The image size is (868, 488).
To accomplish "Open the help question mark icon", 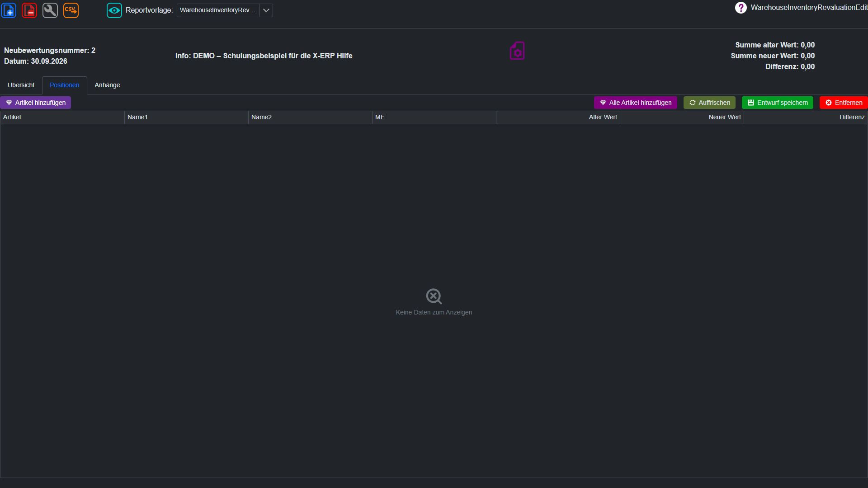I will 741,8.
